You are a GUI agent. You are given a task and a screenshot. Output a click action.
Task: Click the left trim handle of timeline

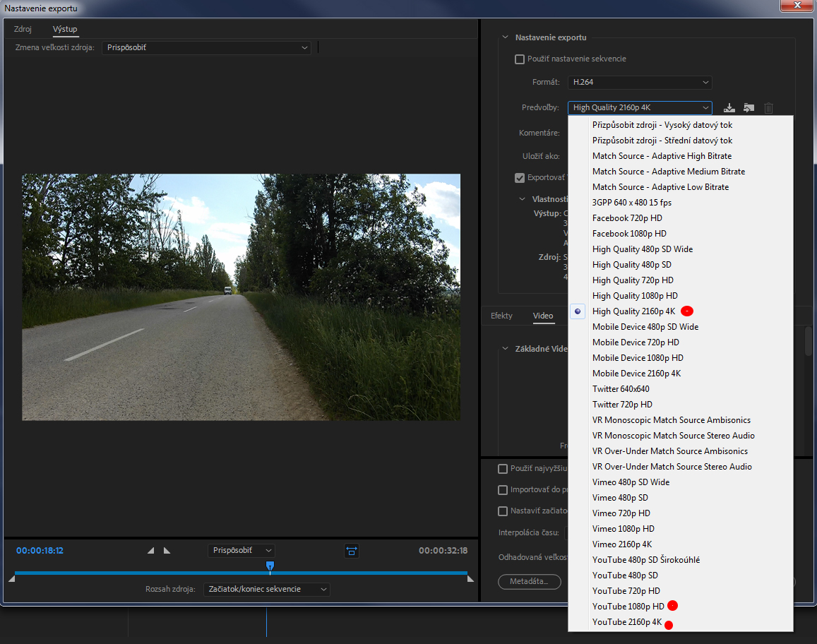click(11, 579)
